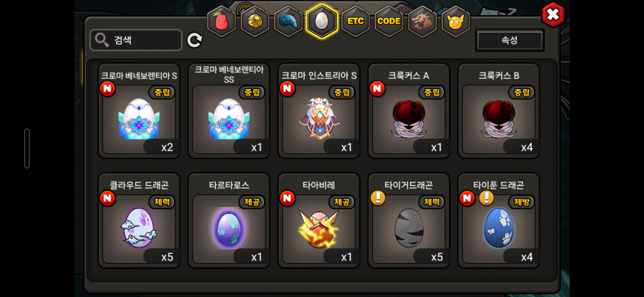
Task: Select the golden nugget category tab
Action: [x=255, y=21]
